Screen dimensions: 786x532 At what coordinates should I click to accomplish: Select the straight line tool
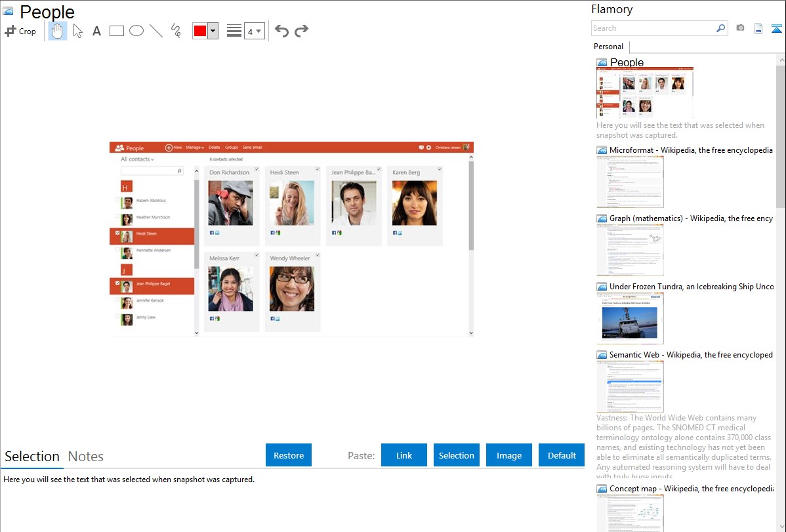[x=156, y=31]
